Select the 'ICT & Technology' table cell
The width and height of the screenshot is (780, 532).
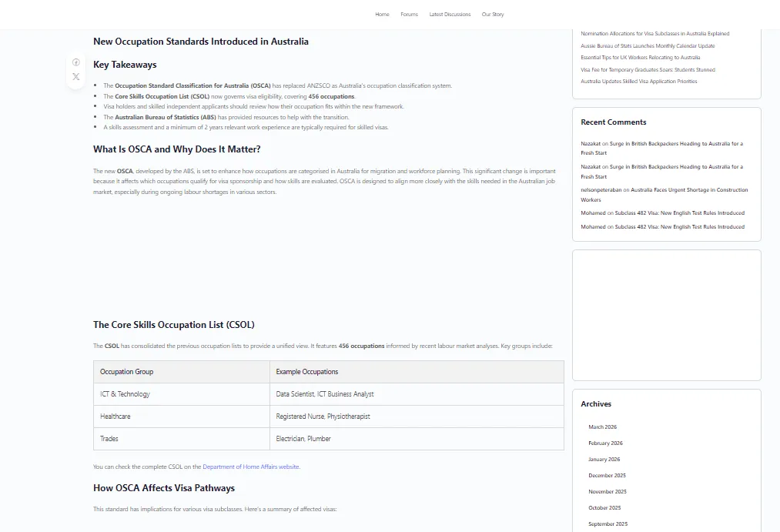pyautogui.click(x=182, y=394)
